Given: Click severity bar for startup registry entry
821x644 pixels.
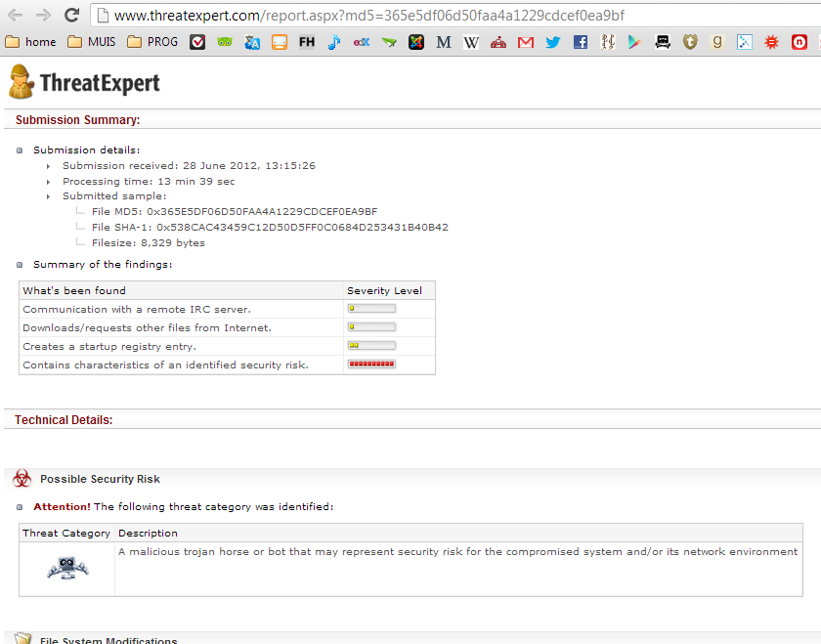Looking at the screenshot, I should click(371, 346).
